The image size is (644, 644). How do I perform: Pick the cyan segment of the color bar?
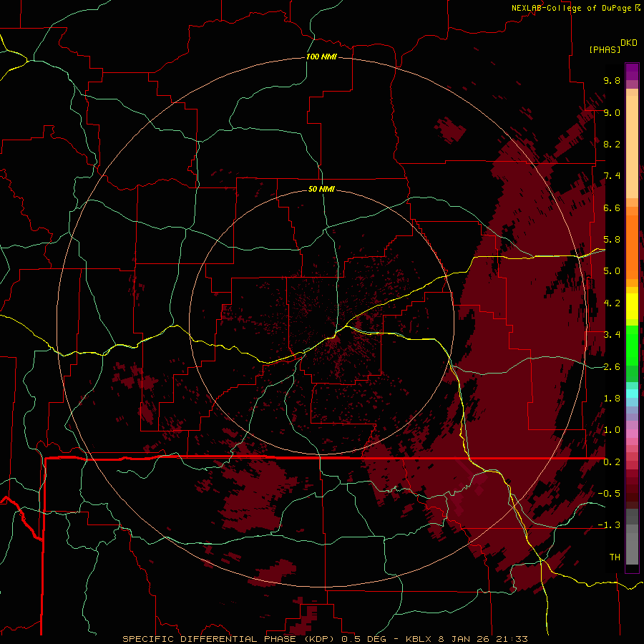pos(632,393)
